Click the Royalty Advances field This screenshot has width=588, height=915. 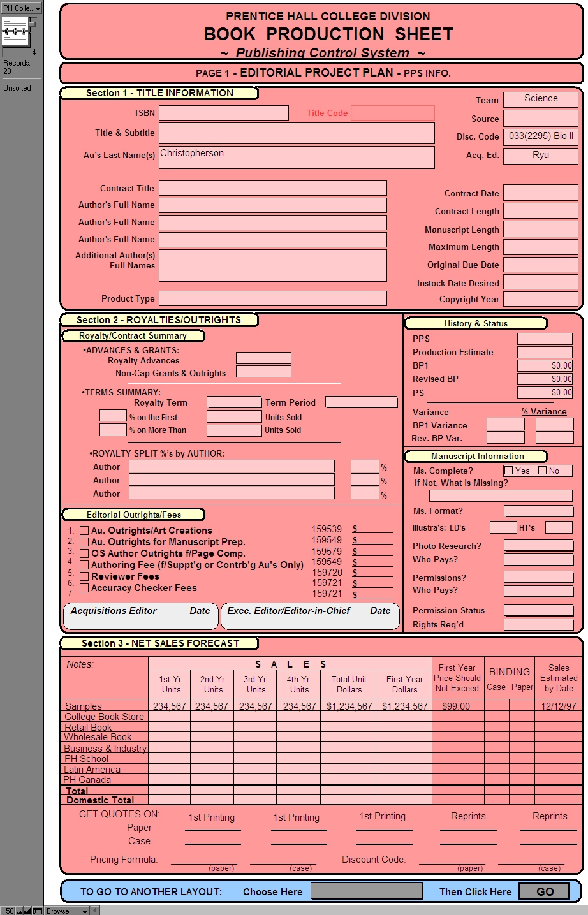[x=263, y=358]
